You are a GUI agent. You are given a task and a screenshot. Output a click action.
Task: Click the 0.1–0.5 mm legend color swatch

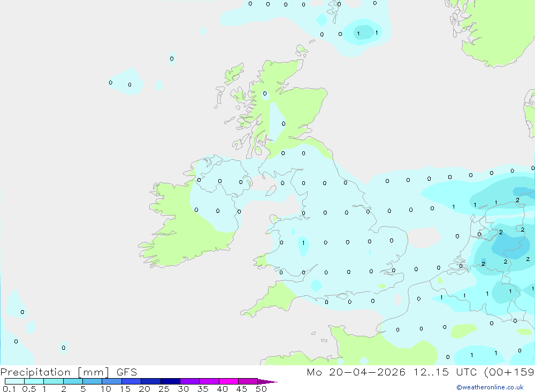(14, 381)
